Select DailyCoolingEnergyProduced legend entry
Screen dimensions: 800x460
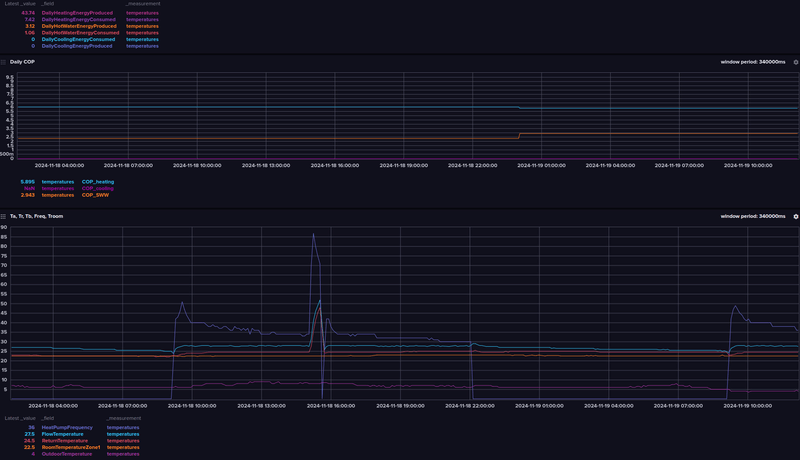[x=77, y=46]
